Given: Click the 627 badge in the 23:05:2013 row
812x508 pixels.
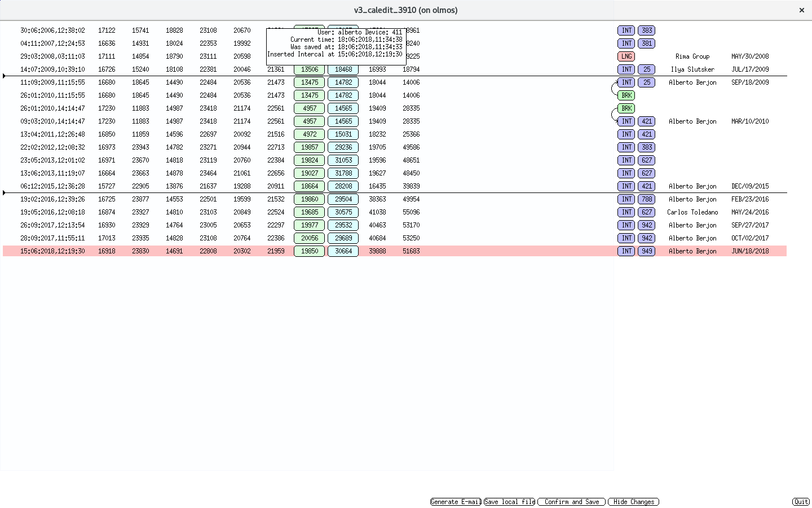Looking at the screenshot, I should click(646, 160).
